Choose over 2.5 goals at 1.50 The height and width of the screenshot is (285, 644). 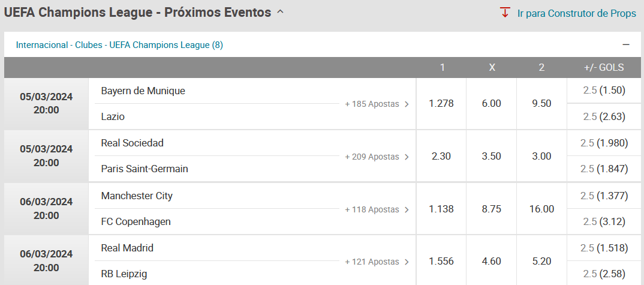coord(604,91)
